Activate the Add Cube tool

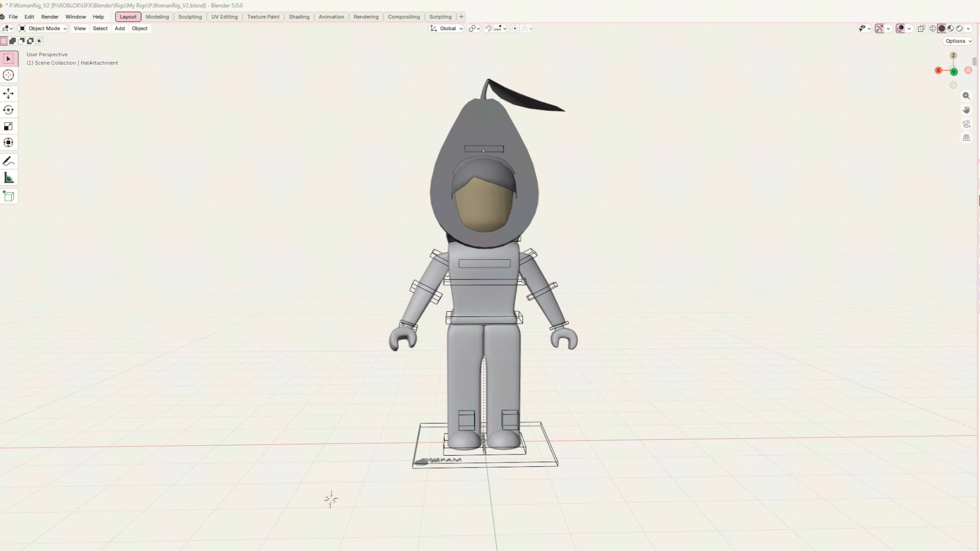(9, 196)
